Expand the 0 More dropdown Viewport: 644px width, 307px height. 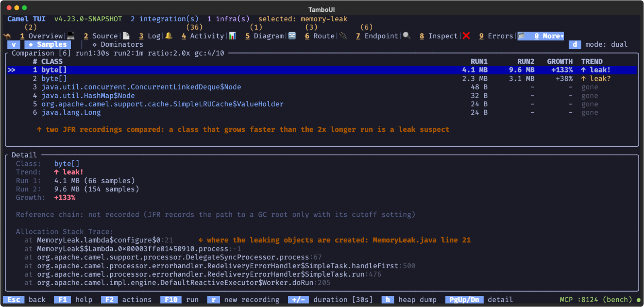(x=549, y=36)
